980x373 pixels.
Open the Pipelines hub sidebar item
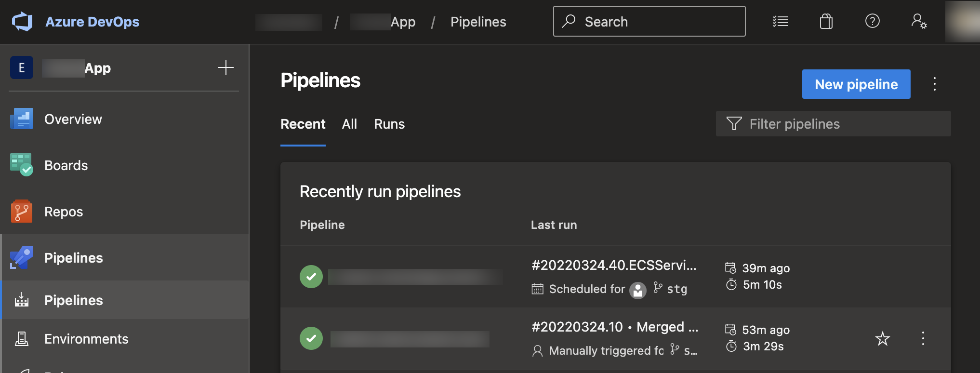124,258
